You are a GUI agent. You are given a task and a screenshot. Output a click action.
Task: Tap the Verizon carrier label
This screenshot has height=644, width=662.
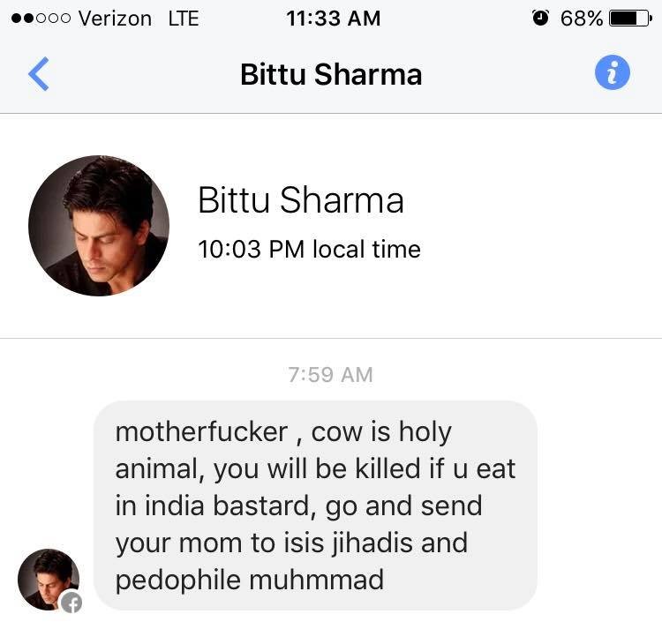pos(115,19)
